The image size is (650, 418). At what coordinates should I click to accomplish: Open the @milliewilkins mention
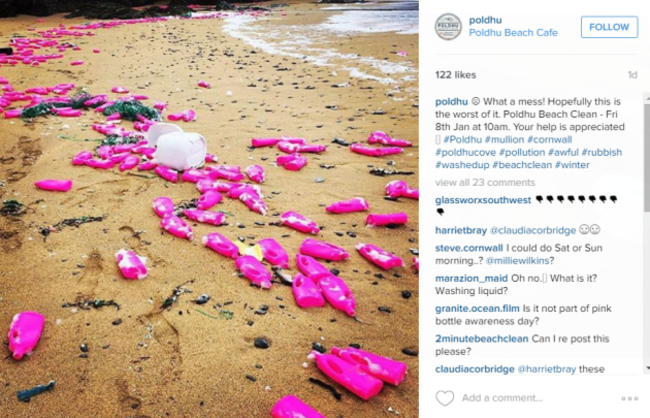[517, 261]
